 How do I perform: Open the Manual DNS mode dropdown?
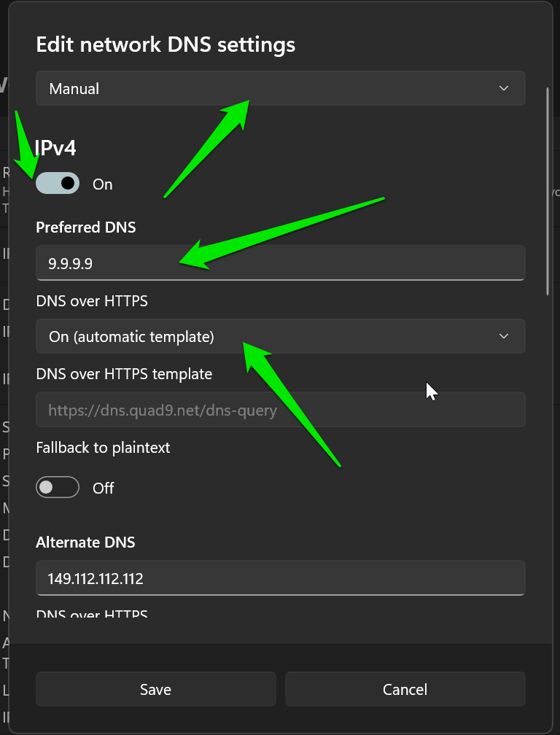click(x=280, y=88)
